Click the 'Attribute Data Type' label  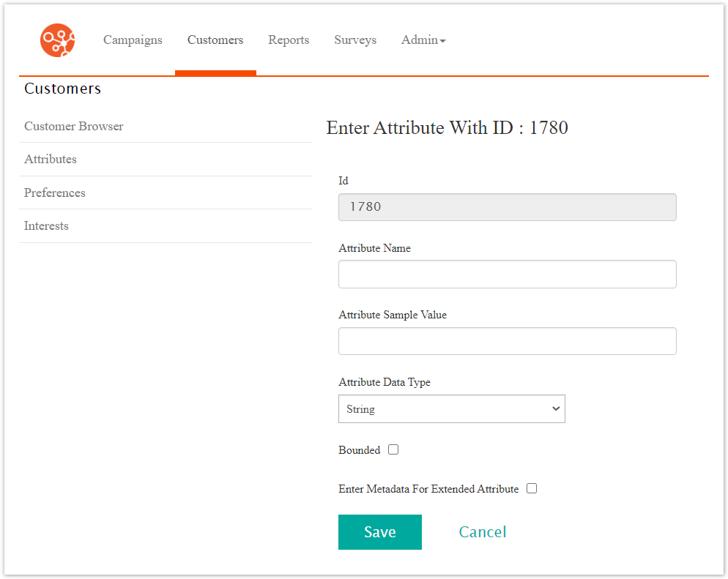tap(385, 382)
